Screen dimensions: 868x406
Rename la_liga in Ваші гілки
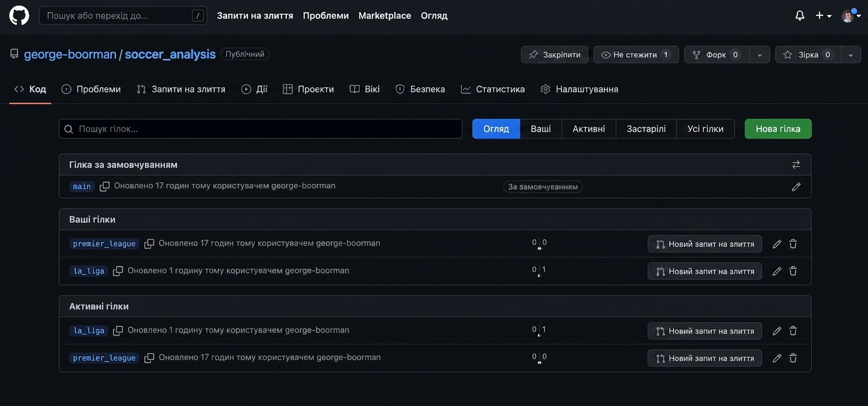pos(777,271)
